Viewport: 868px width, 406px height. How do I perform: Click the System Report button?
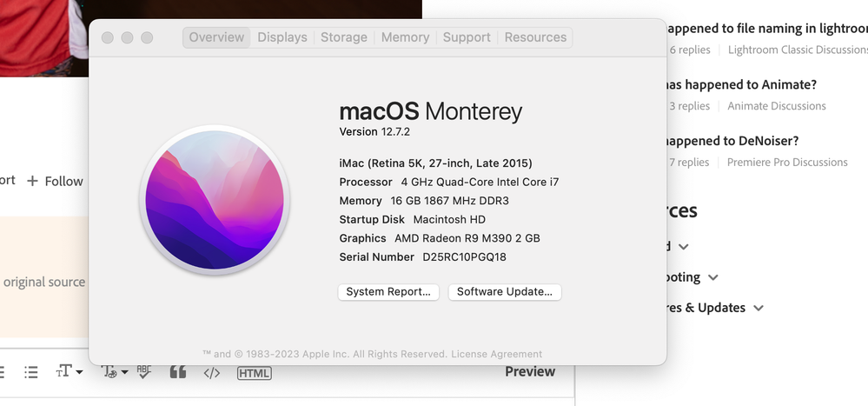388,292
